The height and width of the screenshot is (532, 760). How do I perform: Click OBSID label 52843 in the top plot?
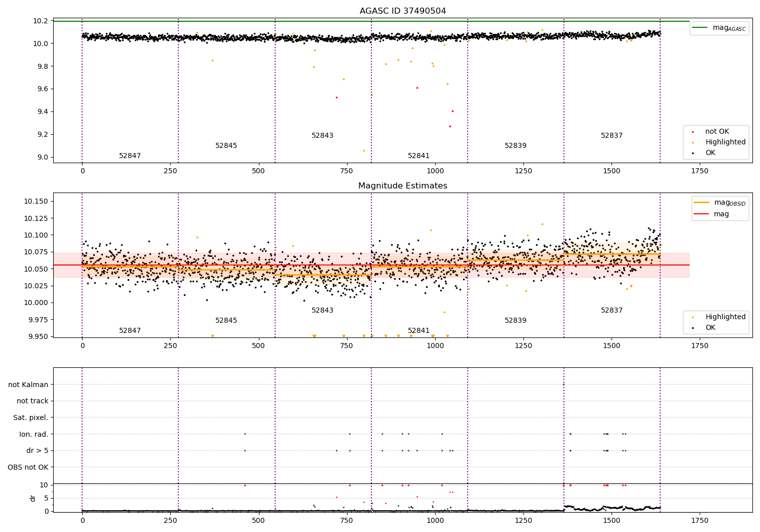point(322,136)
